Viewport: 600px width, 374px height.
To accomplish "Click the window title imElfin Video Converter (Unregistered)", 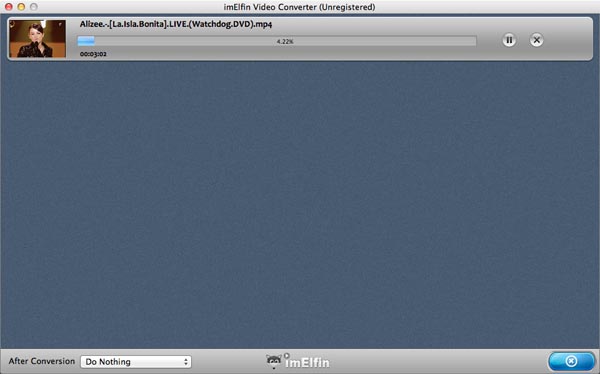I will (299, 7).
